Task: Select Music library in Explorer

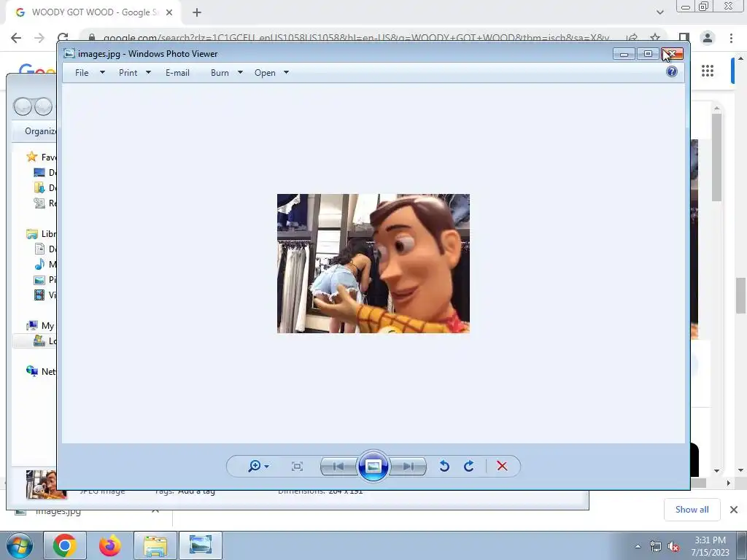Action: (45, 264)
